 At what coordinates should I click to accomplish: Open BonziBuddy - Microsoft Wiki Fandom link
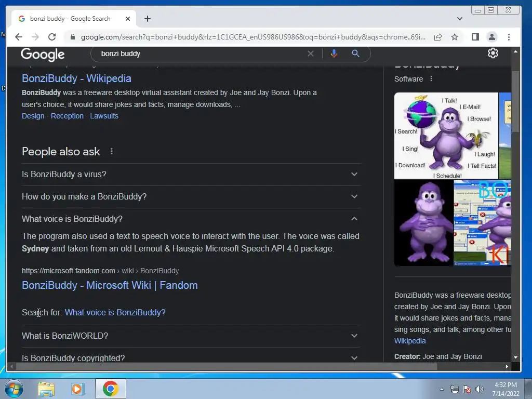(110, 285)
